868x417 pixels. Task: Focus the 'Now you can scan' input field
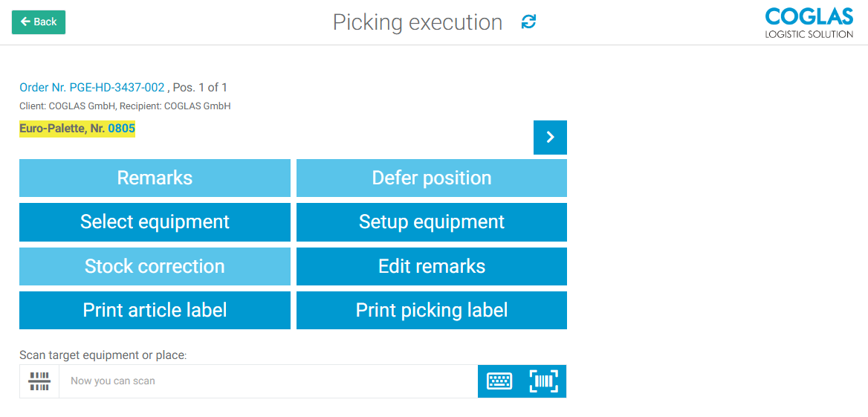268,381
